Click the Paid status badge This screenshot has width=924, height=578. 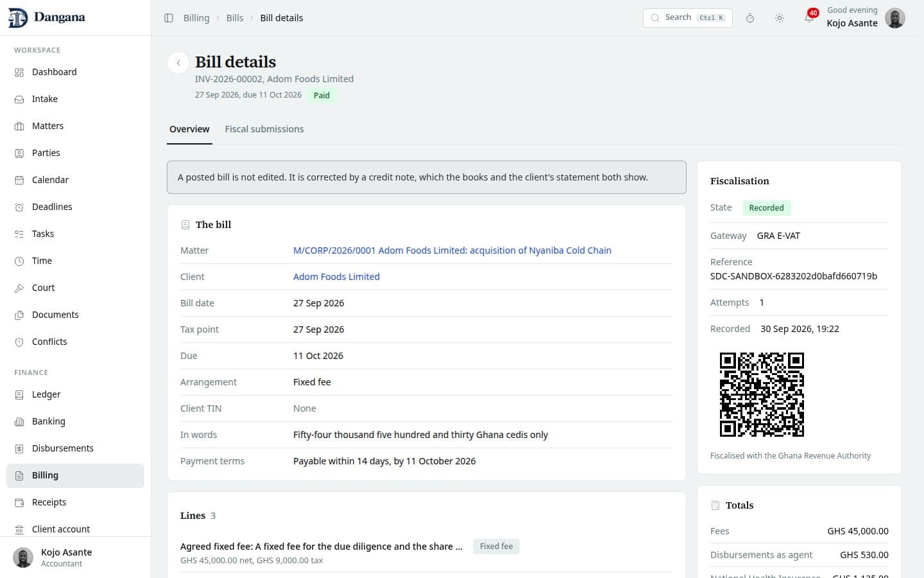(321, 96)
